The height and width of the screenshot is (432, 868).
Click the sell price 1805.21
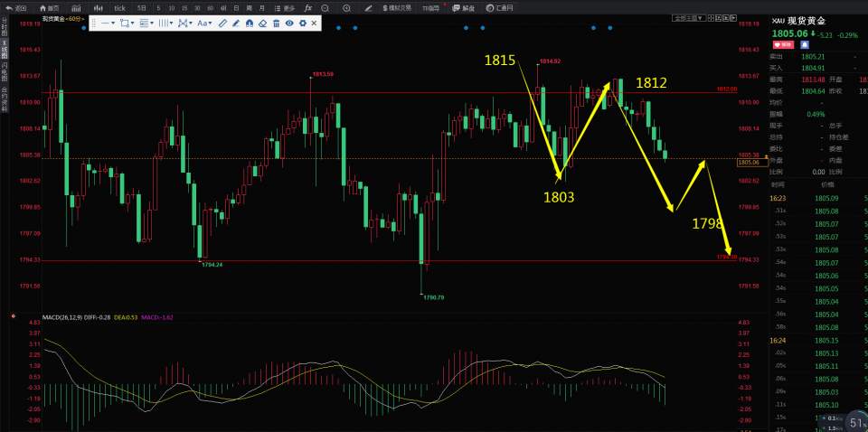(x=813, y=56)
